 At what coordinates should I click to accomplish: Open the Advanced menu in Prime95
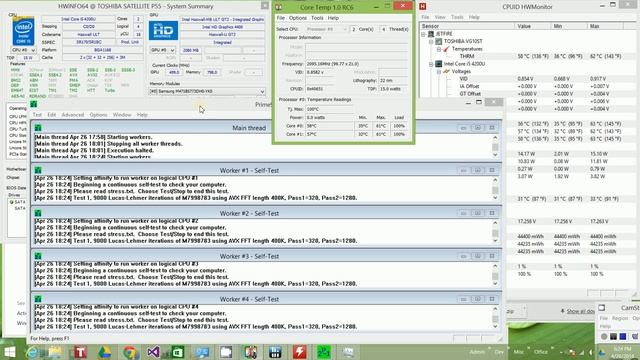[73, 115]
